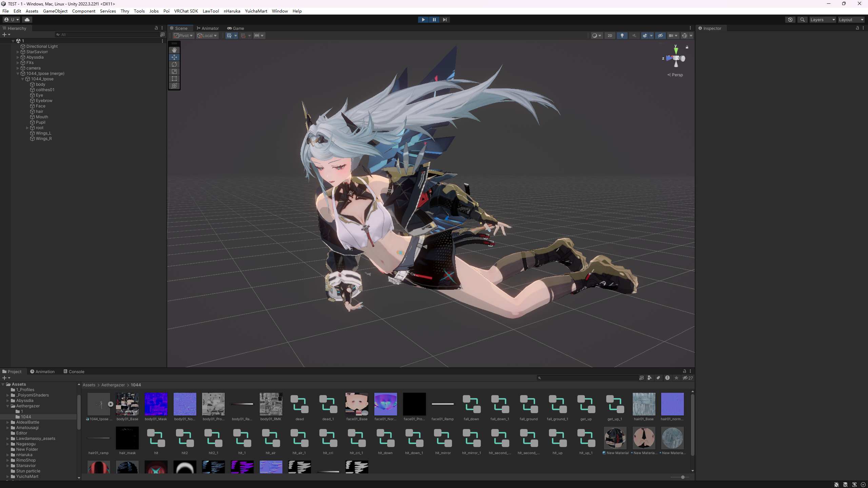
Task: Toggle hidden packages visibility showing 27
Action: click(688, 378)
